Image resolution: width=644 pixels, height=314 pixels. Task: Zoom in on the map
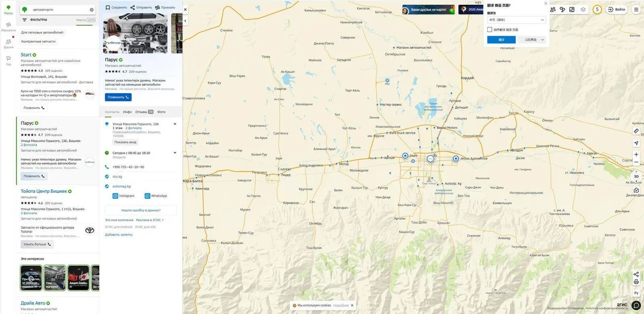pyautogui.click(x=636, y=154)
